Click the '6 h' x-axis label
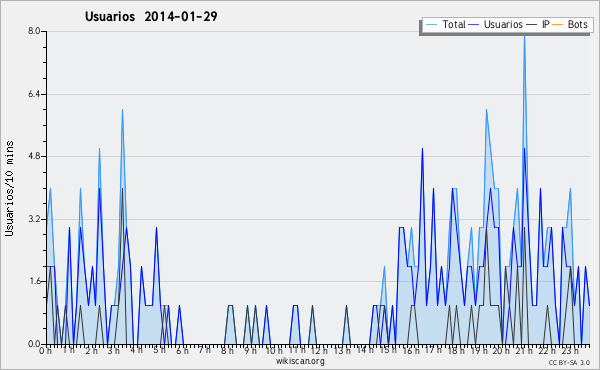 (x=182, y=350)
